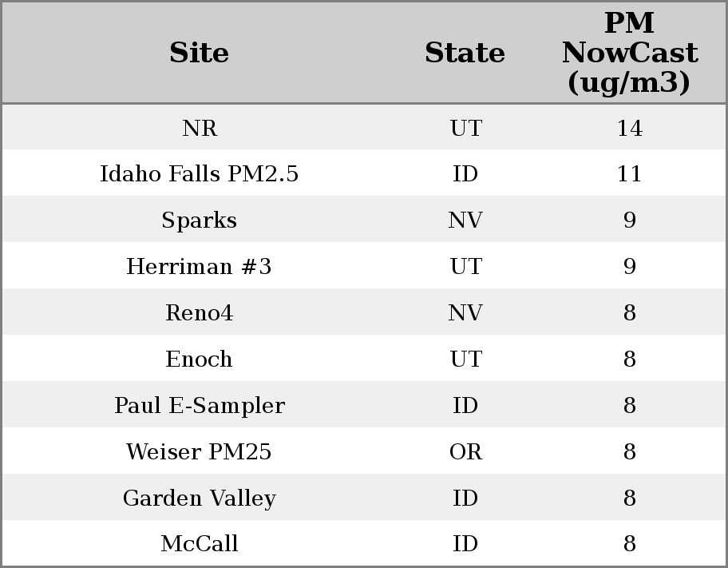Select the NR site cell

point(199,128)
